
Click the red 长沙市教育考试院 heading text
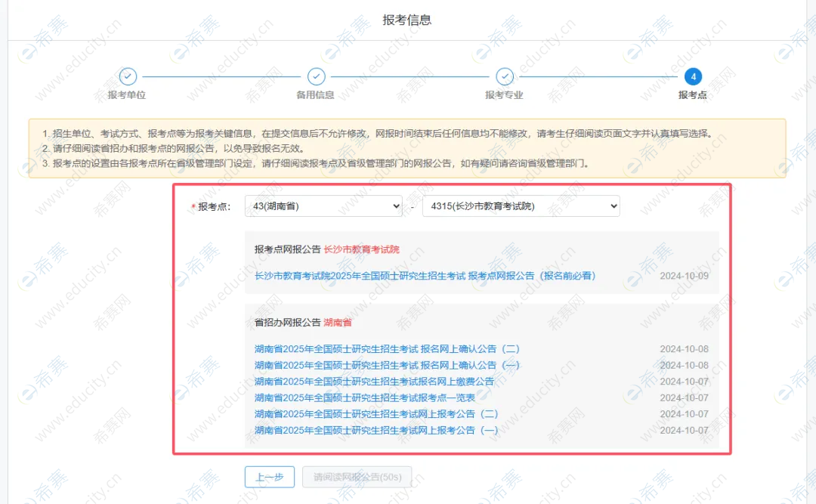point(361,249)
